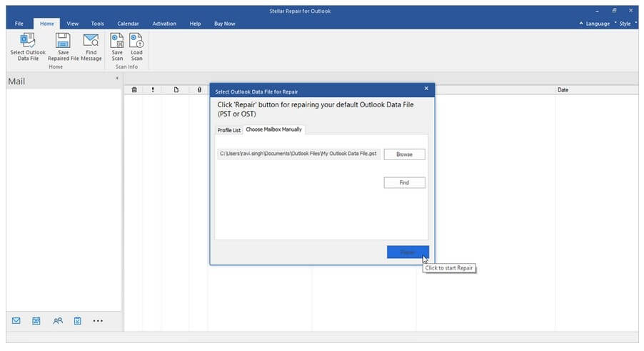Click the Load Scan icon
The height and width of the screenshot is (351, 644).
136,41
